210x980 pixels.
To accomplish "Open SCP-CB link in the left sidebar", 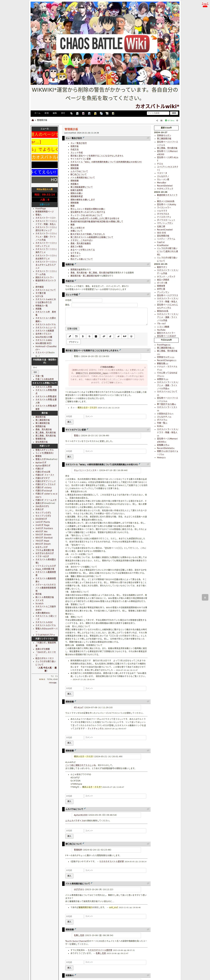I will (39, 296).
